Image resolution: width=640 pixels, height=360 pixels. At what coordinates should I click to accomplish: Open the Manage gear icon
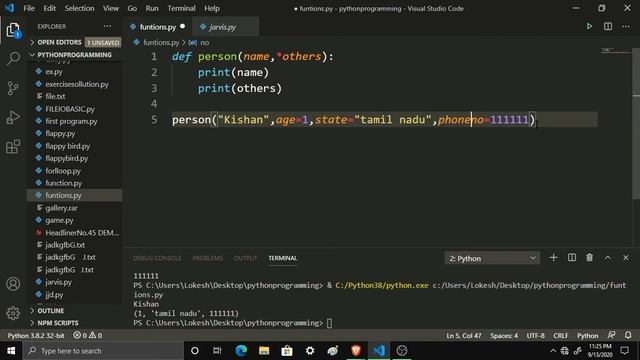13,313
